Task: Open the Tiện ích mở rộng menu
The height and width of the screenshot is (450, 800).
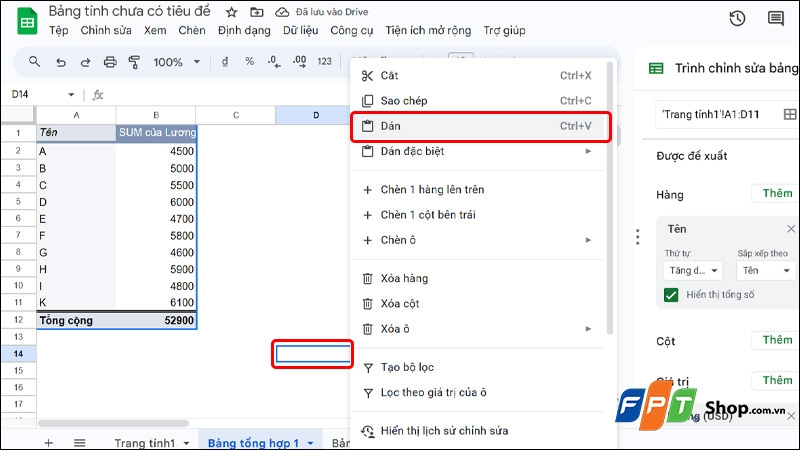Action: pyautogui.click(x=428, y=31)
